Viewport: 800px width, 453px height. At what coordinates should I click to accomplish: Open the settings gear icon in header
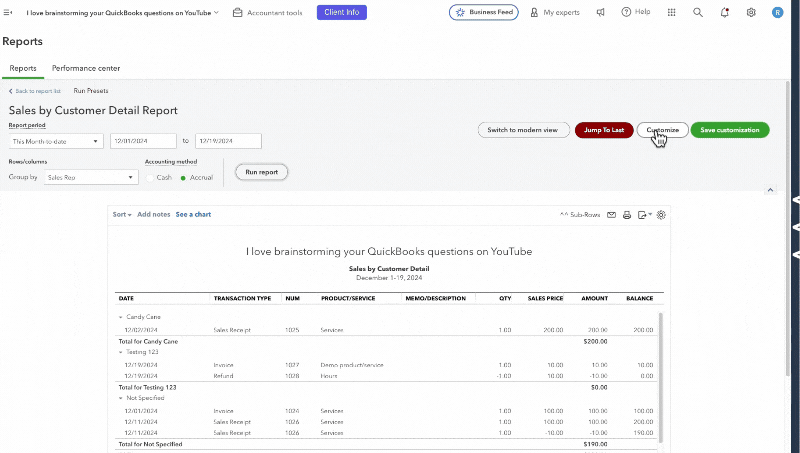(x=751, y=12)
